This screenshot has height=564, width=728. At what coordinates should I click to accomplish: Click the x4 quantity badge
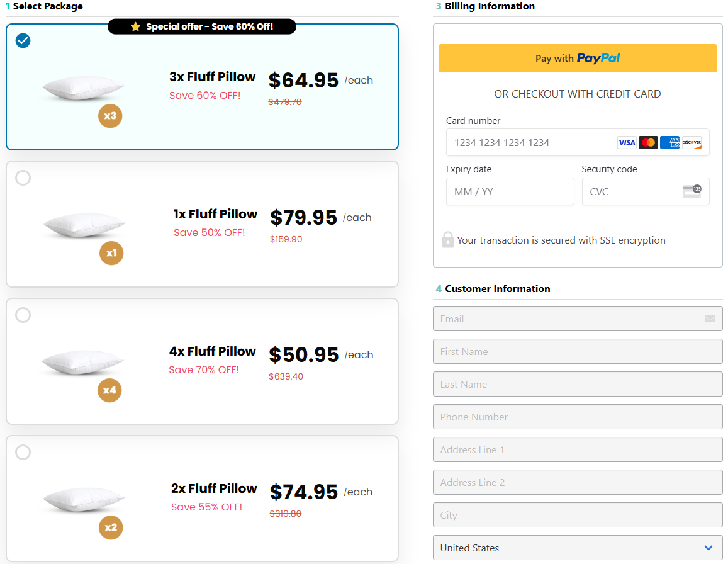pos(109,390)
